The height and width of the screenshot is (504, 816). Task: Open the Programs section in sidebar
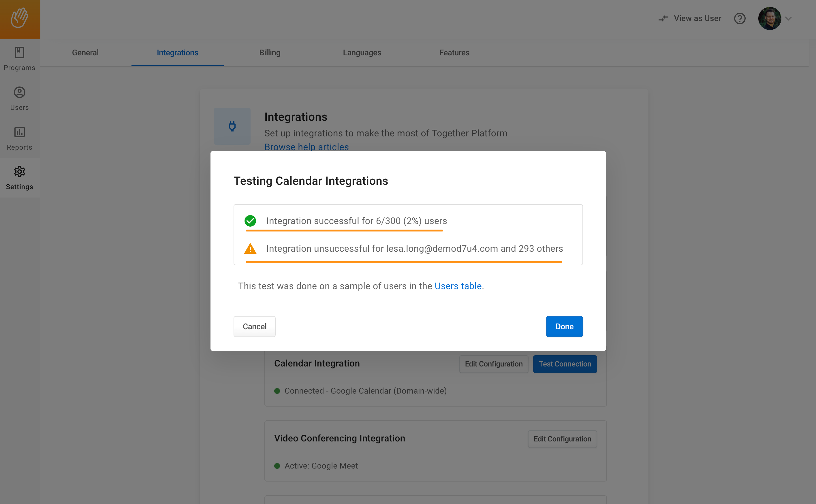(x=19, y=58)
